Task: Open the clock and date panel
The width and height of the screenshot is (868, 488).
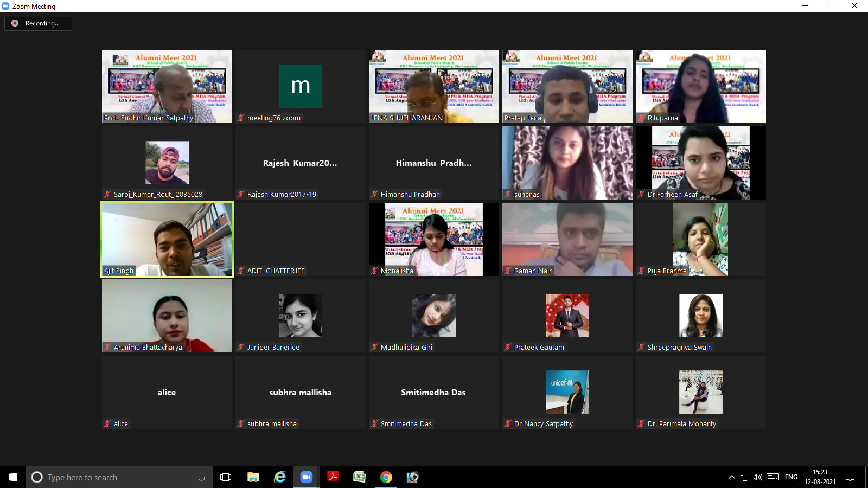Action: 820,477
